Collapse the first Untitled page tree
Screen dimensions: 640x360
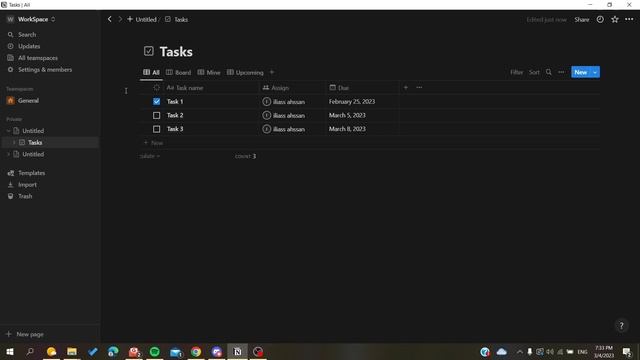coord(9,131)
